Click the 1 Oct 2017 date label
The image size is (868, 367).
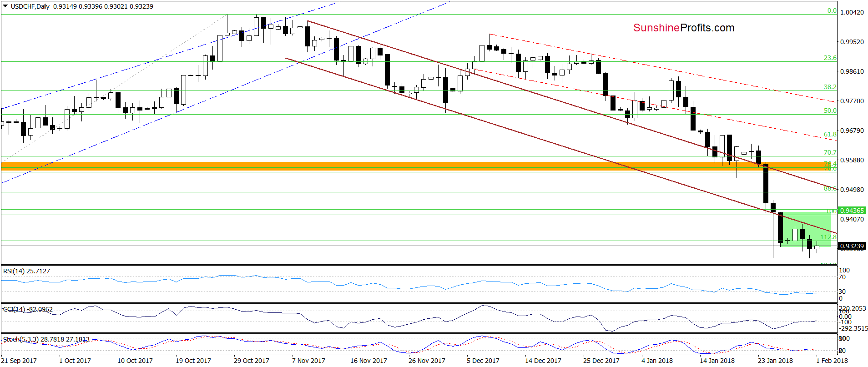75,361
